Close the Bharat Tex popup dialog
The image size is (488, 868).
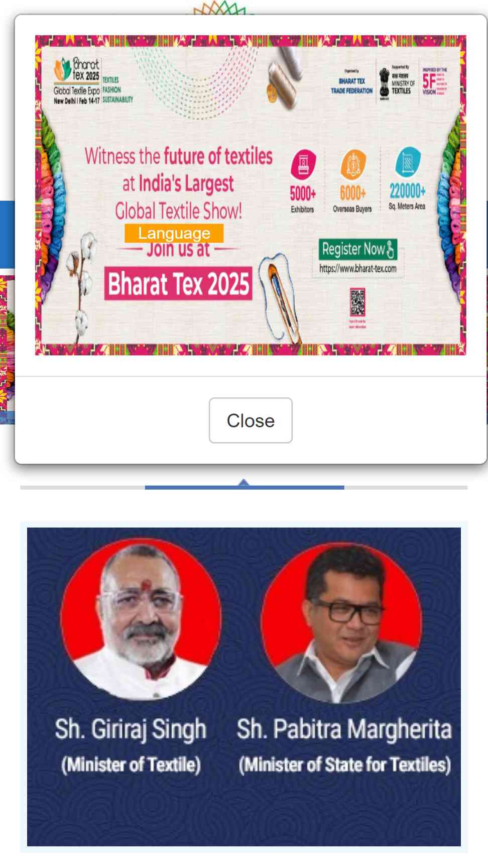251,420
